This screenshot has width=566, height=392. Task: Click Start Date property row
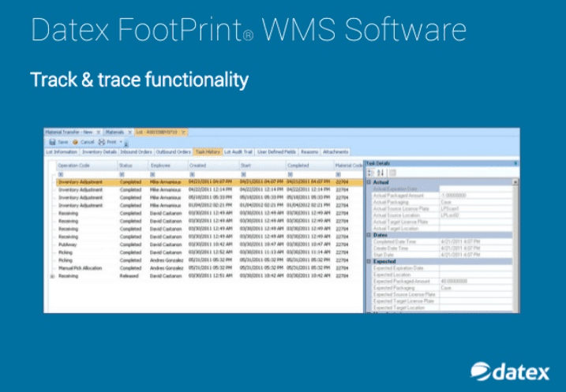pyautogui.click(x=442, y=255)
